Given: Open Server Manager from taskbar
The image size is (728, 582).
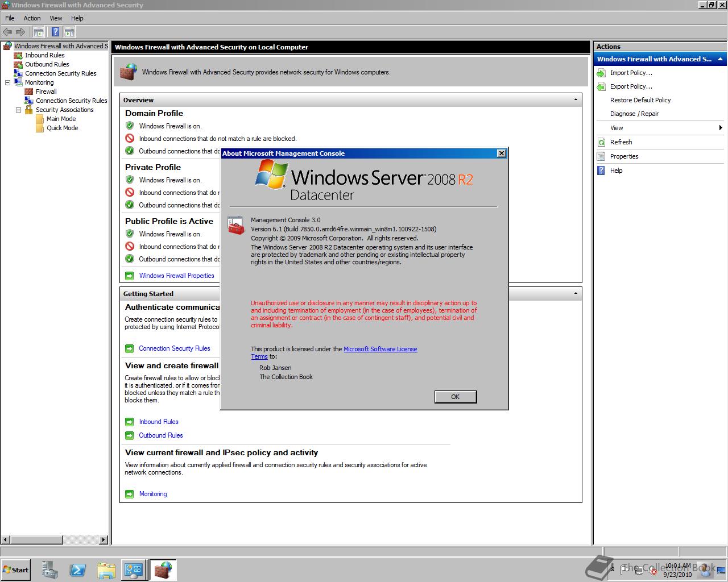Looking at the screenshot, I should click(x=50, y=570).
